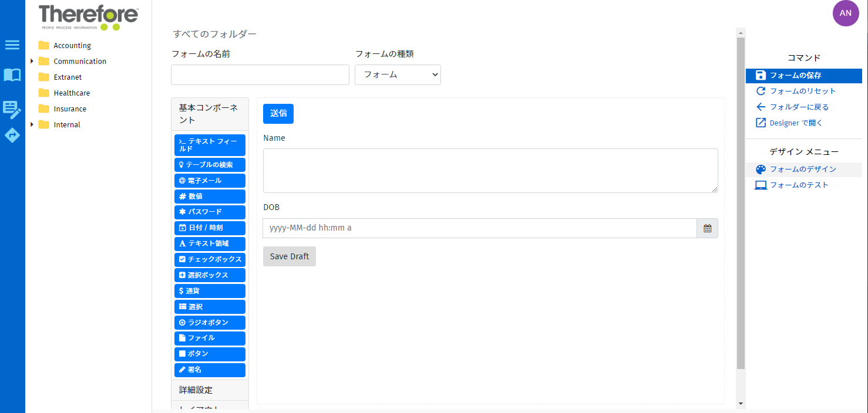Click the vertical scrollbar thumb
Viewport: 868px width, 413px height.
741,203
